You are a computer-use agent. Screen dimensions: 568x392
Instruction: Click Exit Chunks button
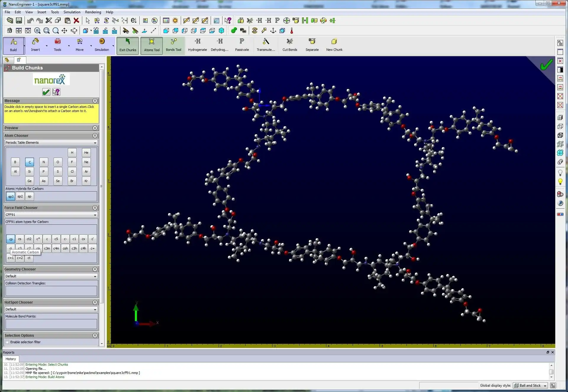pyautogui.click(x=128, y=44)
